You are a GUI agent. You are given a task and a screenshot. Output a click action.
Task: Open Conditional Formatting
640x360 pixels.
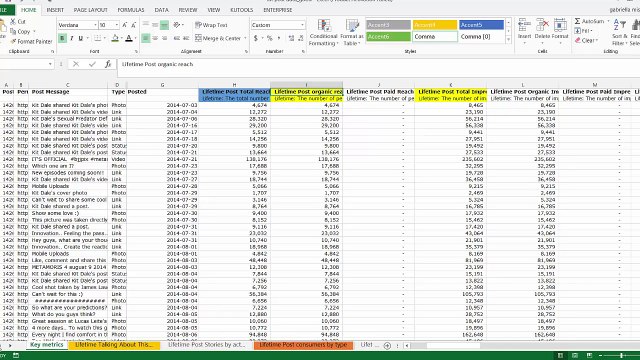coord(323,32)
